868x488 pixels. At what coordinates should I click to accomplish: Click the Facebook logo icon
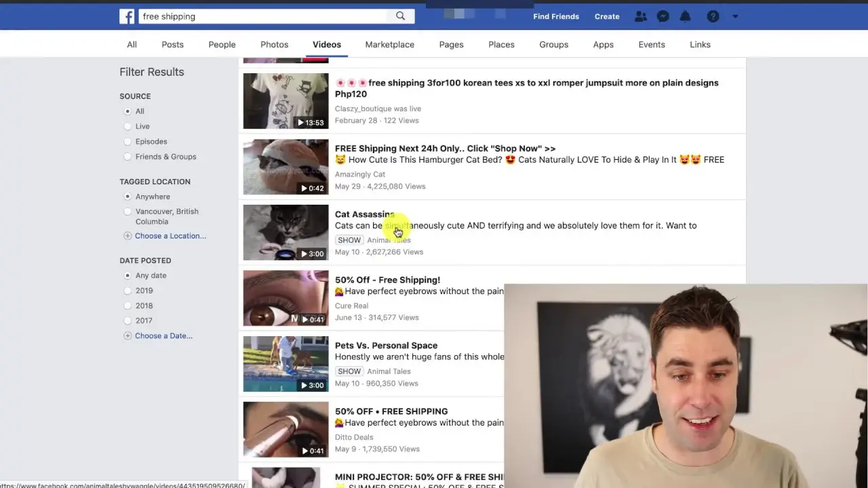127,16
